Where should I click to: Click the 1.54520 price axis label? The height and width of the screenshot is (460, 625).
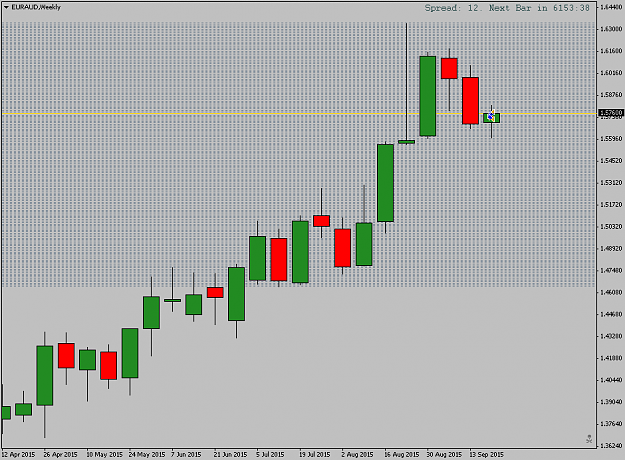pos(611,161)
